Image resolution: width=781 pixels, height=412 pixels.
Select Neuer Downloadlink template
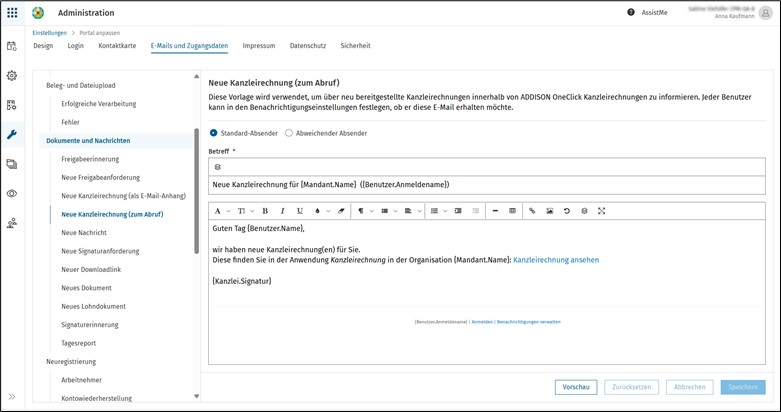click(x=91, y=270)
